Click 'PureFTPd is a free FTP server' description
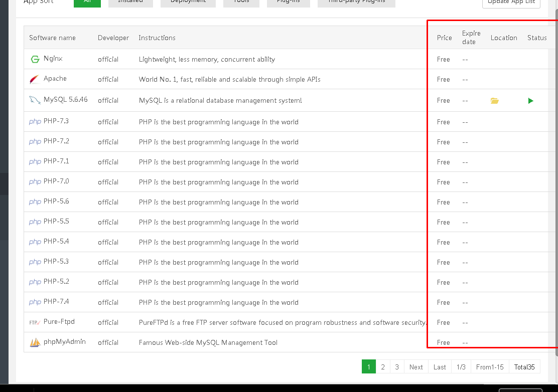558x392 pixels. click(283, 322)
